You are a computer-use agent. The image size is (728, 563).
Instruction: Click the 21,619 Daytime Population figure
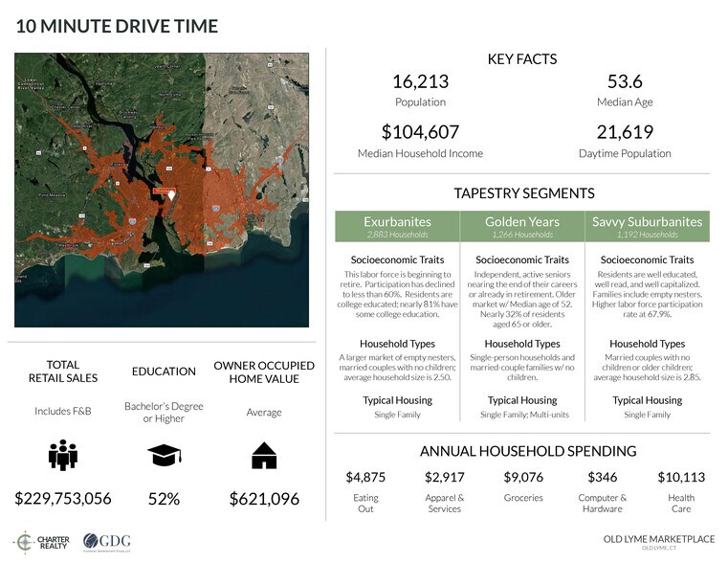(624, 132)
